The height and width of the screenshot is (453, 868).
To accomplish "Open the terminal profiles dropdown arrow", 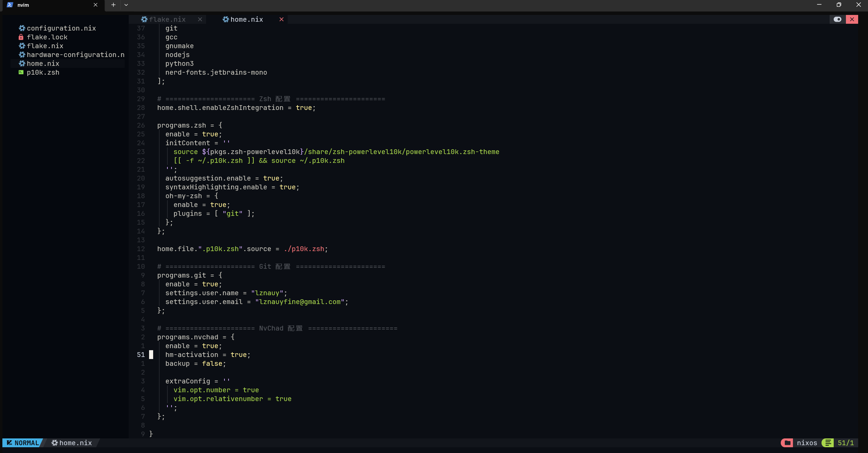I will tap(126, 5).
